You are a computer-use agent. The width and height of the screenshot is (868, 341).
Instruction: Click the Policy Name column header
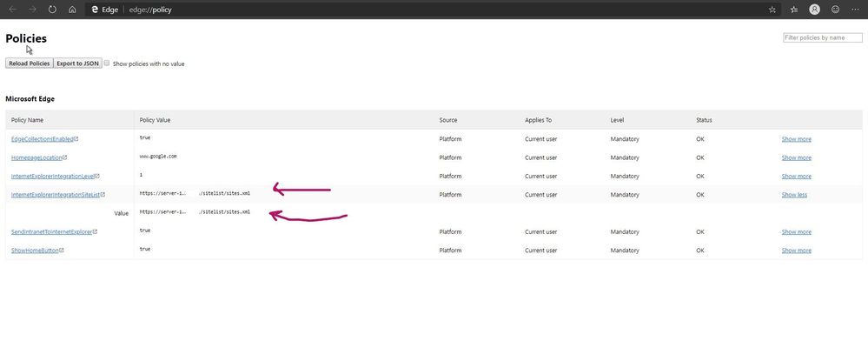(x=27, y=120)
